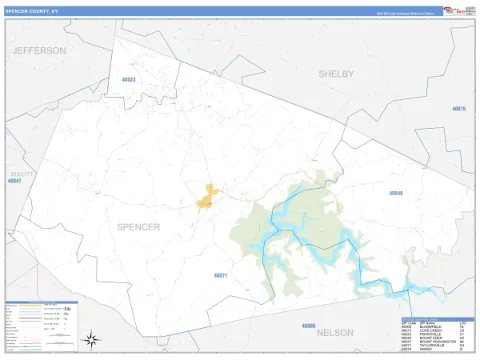Click the SHELBY county label

pos(336,74)
